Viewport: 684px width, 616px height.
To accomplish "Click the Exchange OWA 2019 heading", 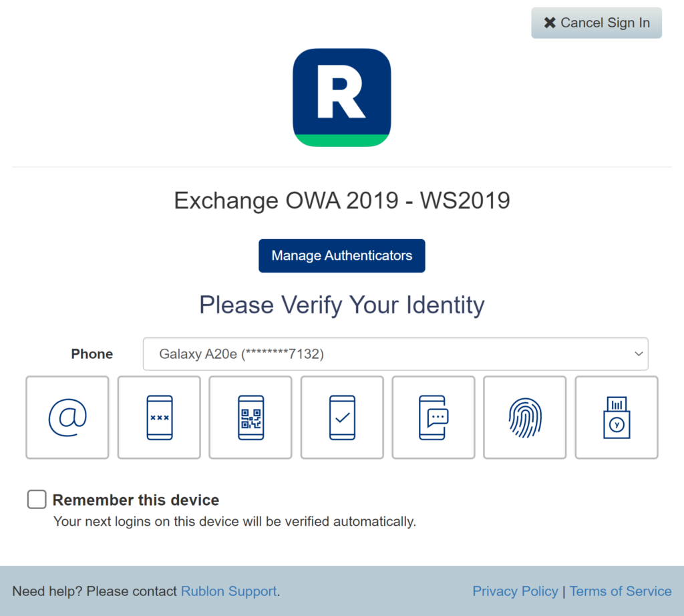I will point(341,200).
